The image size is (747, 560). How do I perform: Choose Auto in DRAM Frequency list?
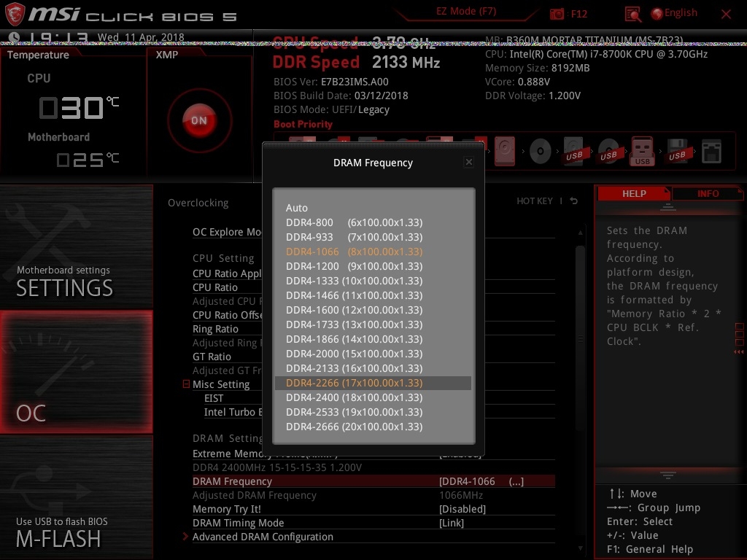373,208
